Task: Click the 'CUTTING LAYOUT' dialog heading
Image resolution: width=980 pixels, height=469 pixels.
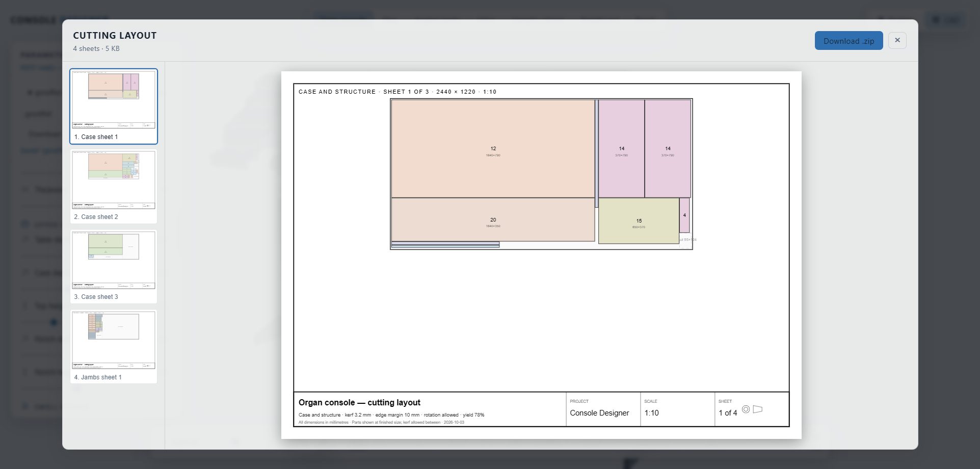Action: pyautogui.click(x=115, y=35)
